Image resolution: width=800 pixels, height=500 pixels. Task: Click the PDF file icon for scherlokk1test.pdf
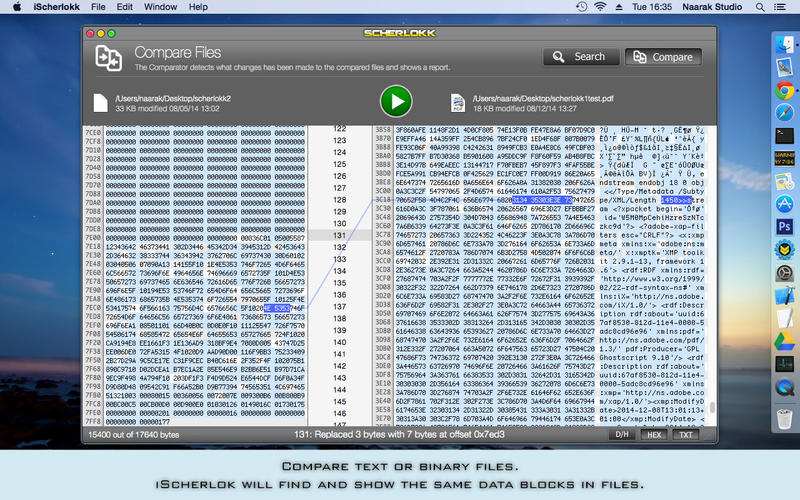coord(458,103)
